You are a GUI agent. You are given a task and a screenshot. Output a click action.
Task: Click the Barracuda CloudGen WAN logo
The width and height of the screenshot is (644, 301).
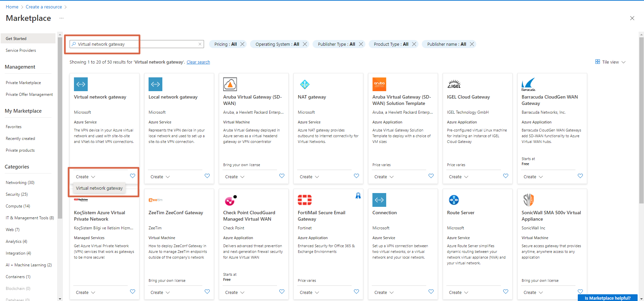click(528, 84)
